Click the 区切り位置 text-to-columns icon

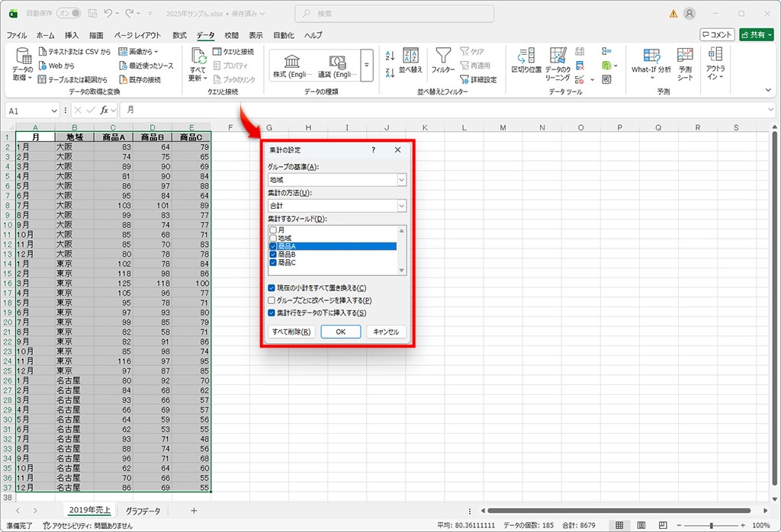pyautogui.click(x=526, y=61)
